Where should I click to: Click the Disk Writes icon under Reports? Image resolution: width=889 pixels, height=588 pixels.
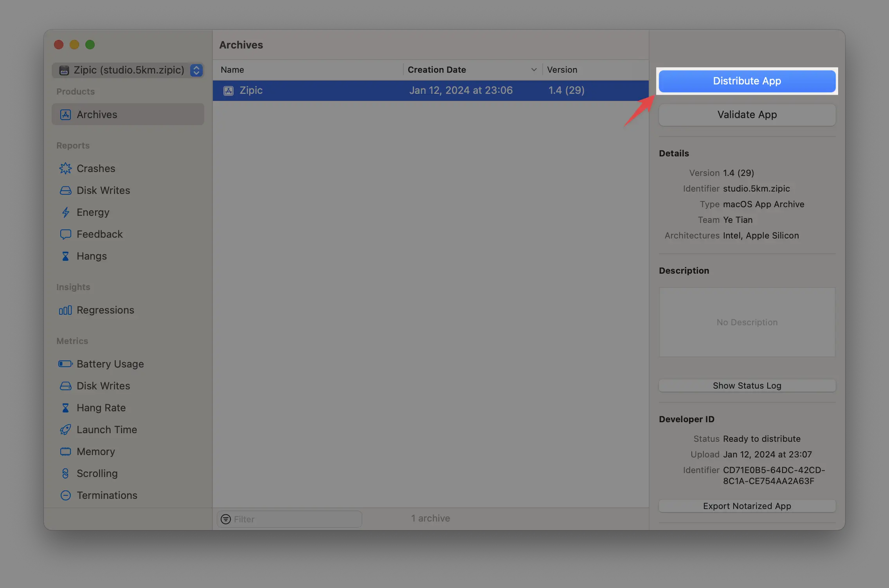pyautogui.click(x=65, y=190)
